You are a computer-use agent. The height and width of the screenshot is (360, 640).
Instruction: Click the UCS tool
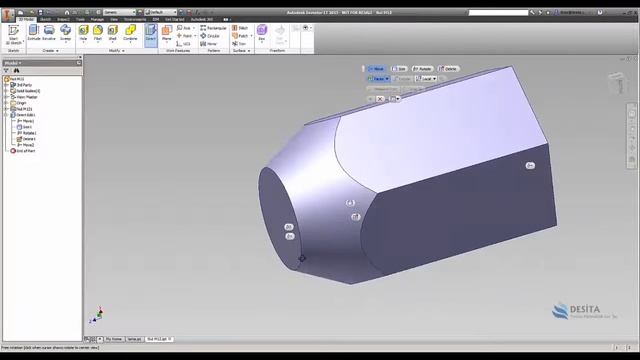click(x=183, y=44)
